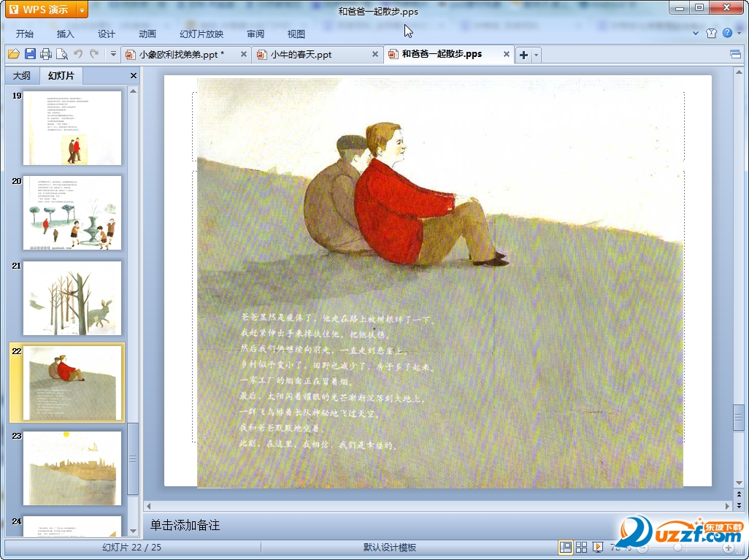This screenshot has width=749, height=560.
Task: Click the slide editor scroll down arrow
Action: 739,483
